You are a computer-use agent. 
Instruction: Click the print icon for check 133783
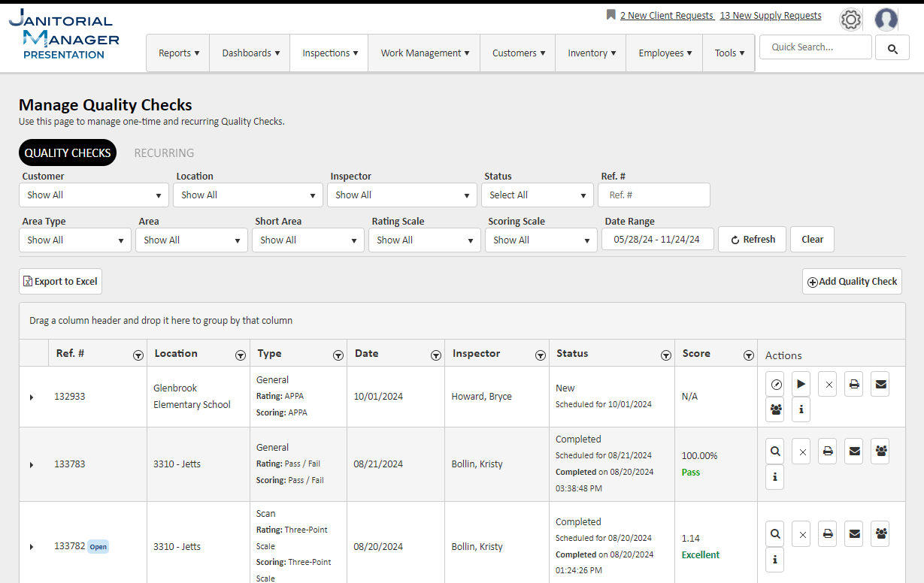pyautogui.click(x=827, y=452)
